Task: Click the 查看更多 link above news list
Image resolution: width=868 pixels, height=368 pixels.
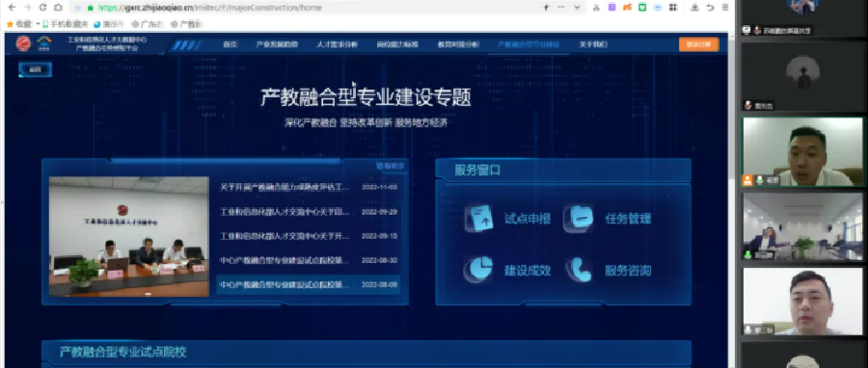Action: pos(391,166)
